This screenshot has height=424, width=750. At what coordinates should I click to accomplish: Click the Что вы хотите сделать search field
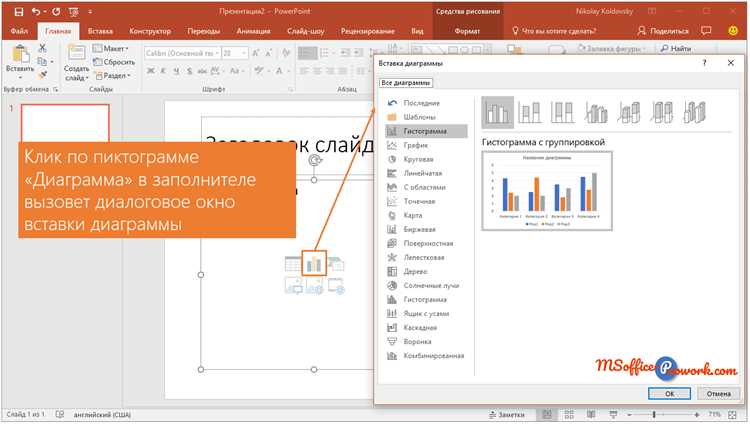tap(554, 31)
